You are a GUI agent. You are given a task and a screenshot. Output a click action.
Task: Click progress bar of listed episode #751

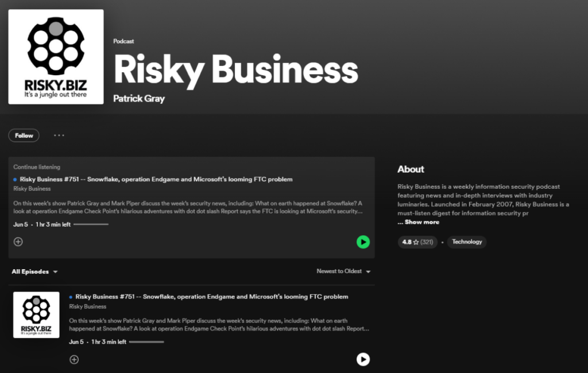click(146, 342)
